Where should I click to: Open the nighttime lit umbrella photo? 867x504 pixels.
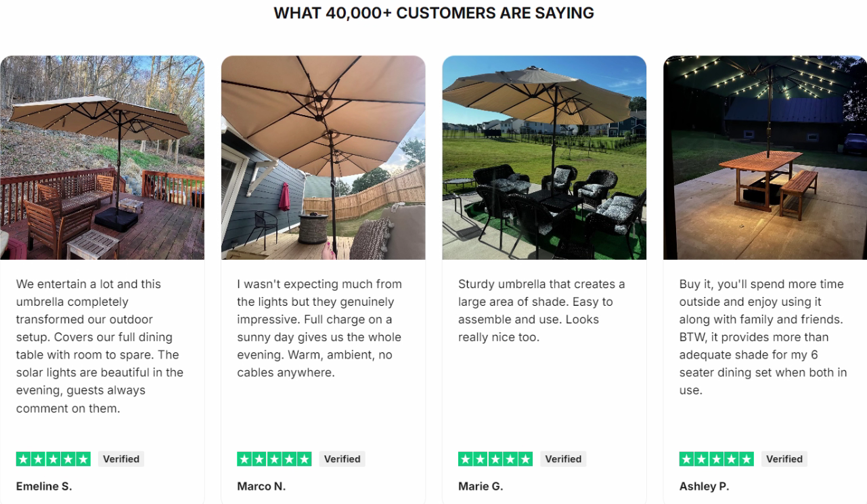coord(765,158)
